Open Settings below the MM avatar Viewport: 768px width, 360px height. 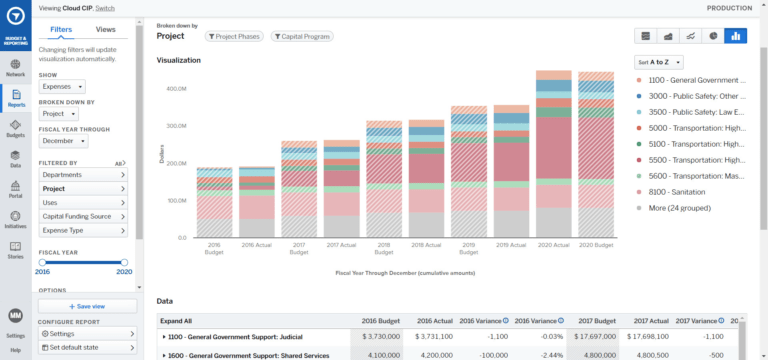pos(16,336)
